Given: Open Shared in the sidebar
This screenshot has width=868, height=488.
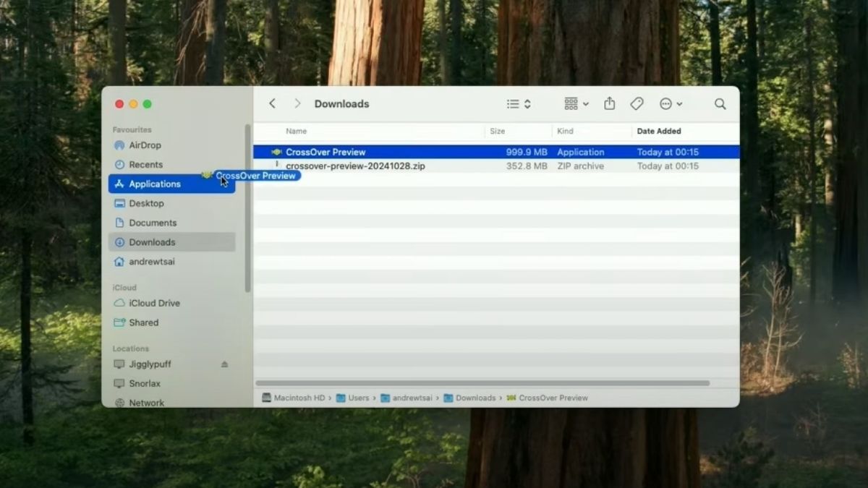Looking at the screenshot, I should click(x=172, y=322).
